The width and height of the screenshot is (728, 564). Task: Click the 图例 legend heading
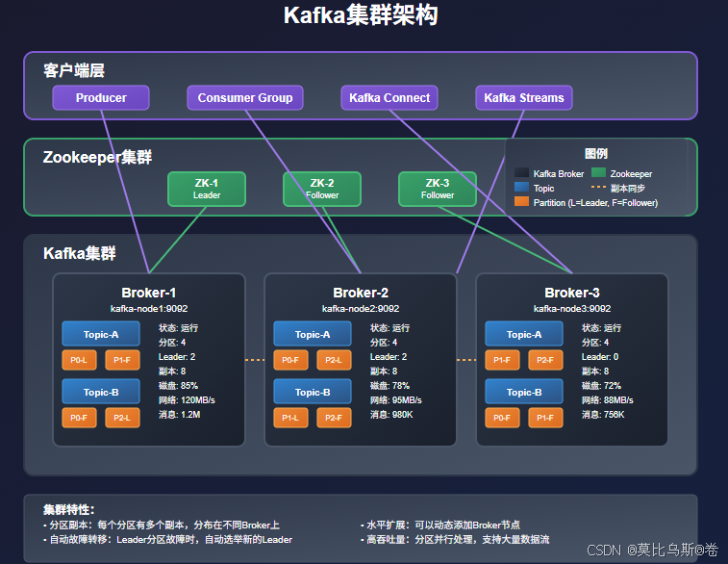point(596,153)
